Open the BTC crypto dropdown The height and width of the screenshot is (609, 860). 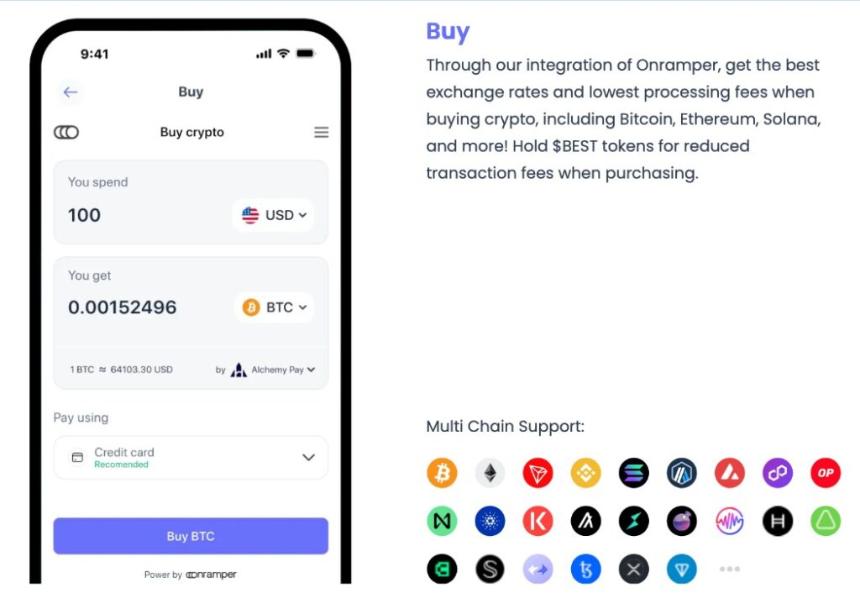[x=274, y=307]
